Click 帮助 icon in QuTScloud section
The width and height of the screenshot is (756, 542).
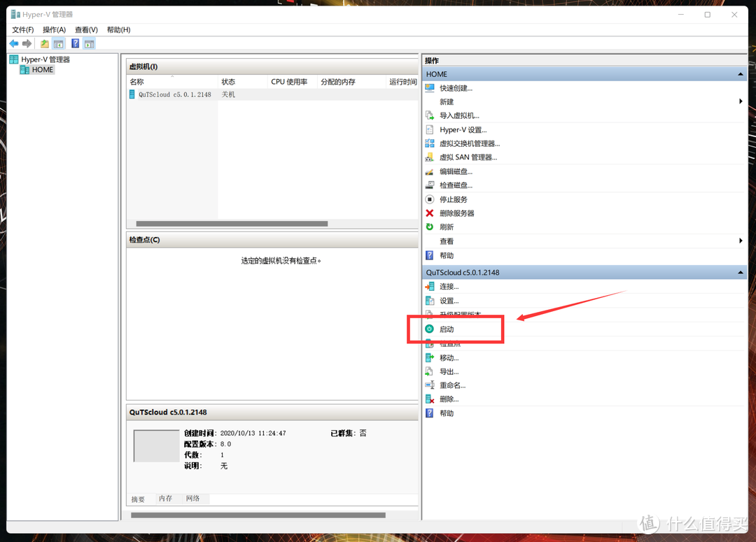click(430, 413)
